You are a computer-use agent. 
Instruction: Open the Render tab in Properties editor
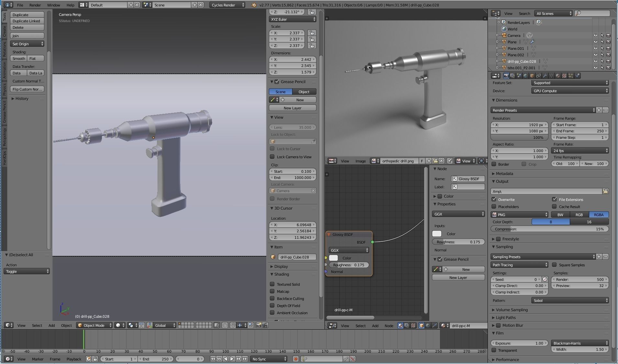point(506,76)
